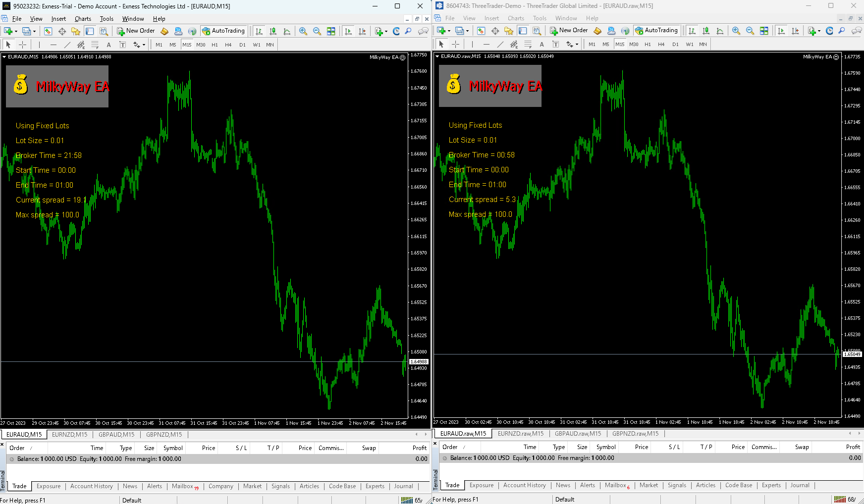Image resolution: width=864 pixels, height=504 pixels.
Task: Select the trendline tool in Exness window
Action: (x=67, y=45)
